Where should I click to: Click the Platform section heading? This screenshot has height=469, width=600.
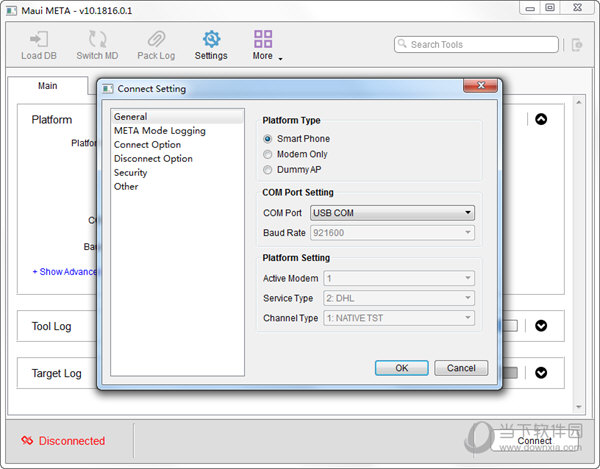pos(52,120)
